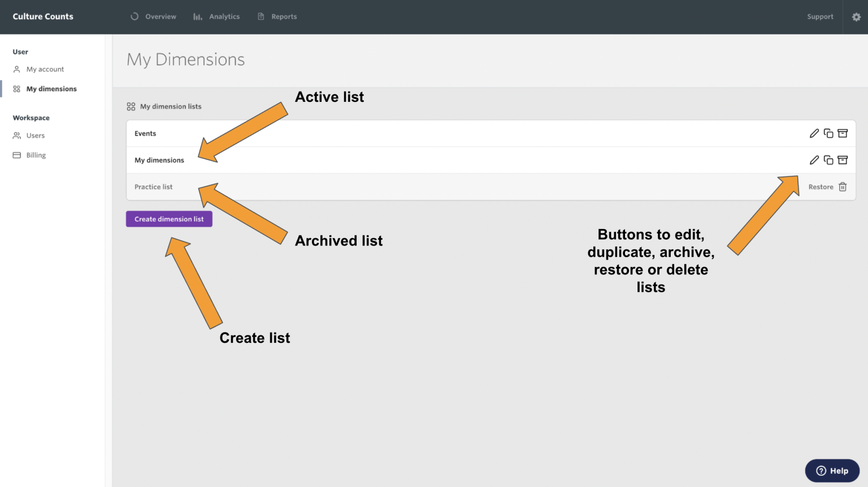Click the Billing card icon
This screenshot has width=868, height=487.
point(16,155)
